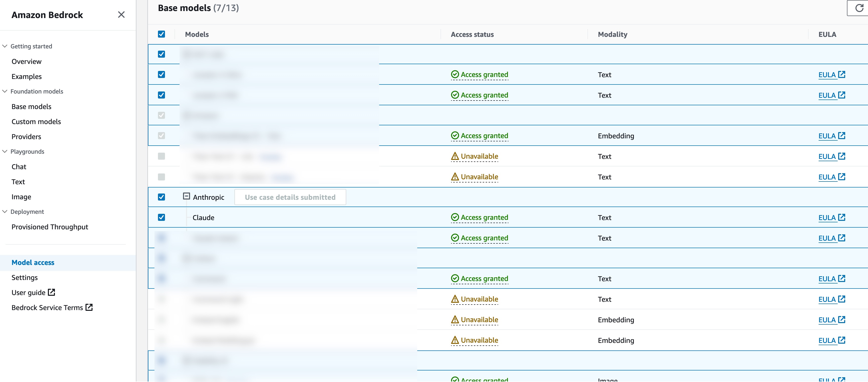Open Base models in sidebar
This screenshot has width=868, height=382.
[31, 107]
